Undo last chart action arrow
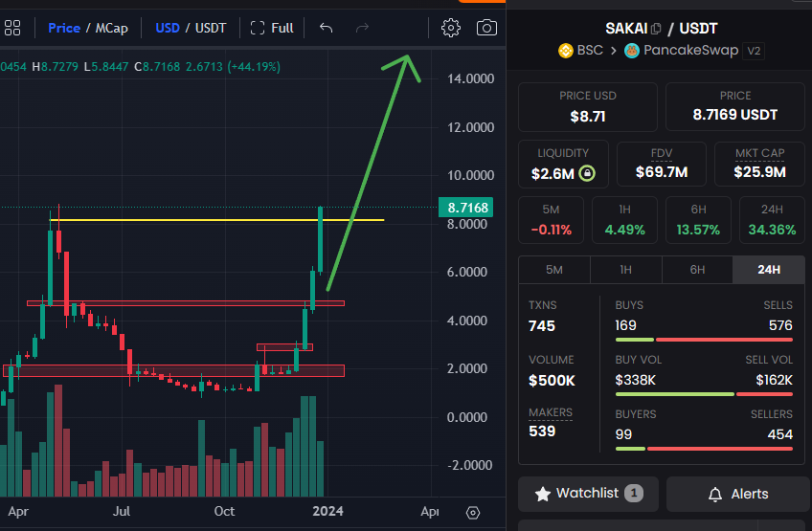 coord(326,28)
